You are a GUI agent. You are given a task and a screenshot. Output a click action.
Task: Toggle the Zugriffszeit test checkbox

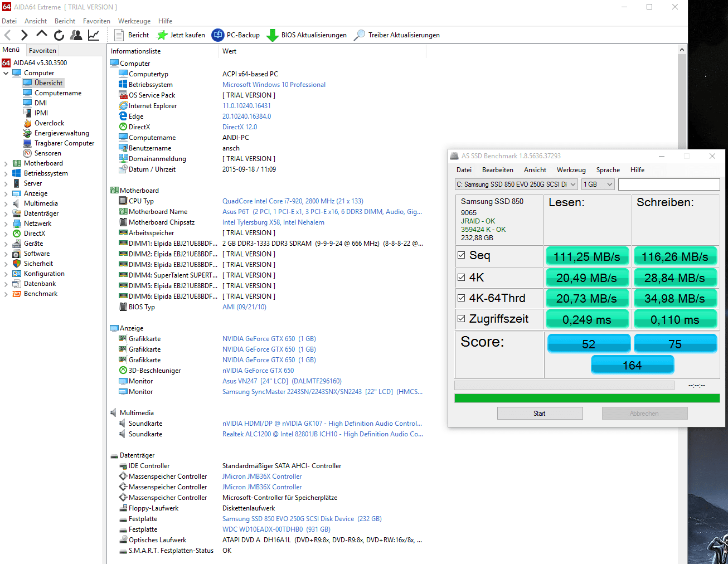pos(461,319)
